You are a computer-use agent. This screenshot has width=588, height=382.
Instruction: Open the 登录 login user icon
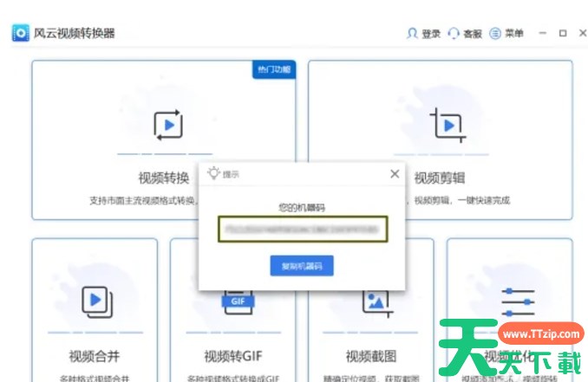[412, 33]
